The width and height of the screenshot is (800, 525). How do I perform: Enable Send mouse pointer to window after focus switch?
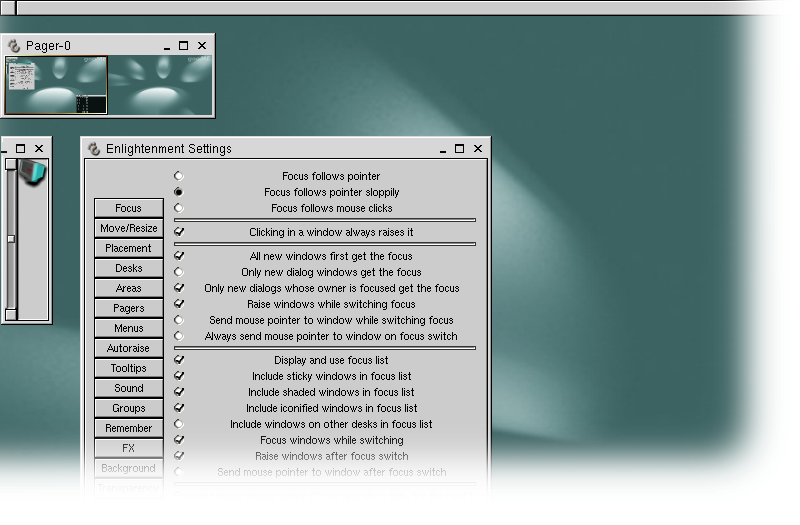point(179,472)
